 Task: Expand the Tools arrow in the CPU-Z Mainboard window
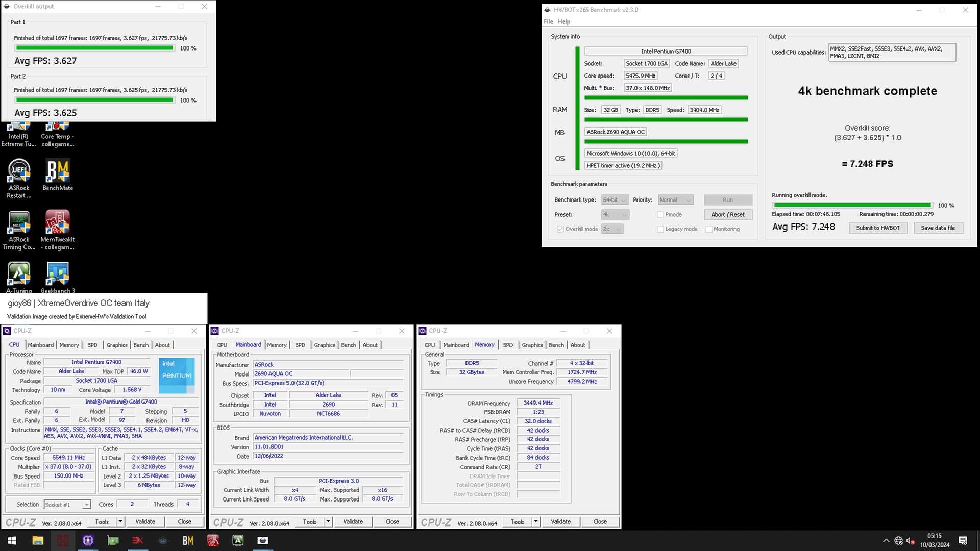coord(328,522)
